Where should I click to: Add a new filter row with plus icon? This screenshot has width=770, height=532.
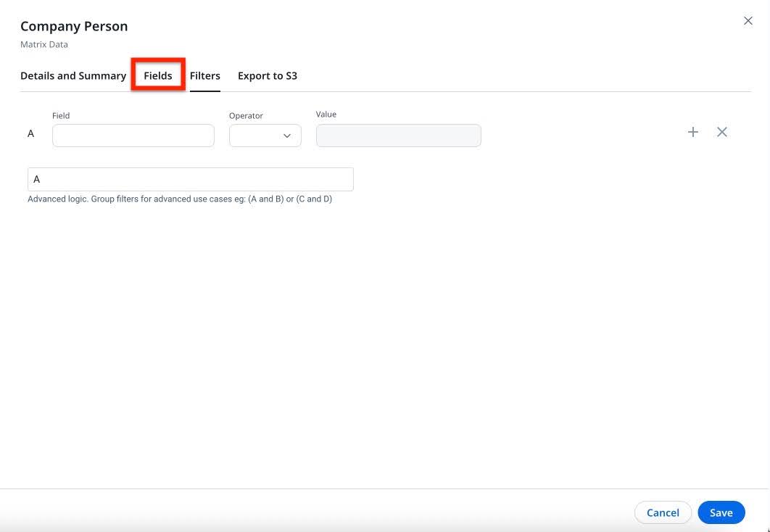click(692, 132)
